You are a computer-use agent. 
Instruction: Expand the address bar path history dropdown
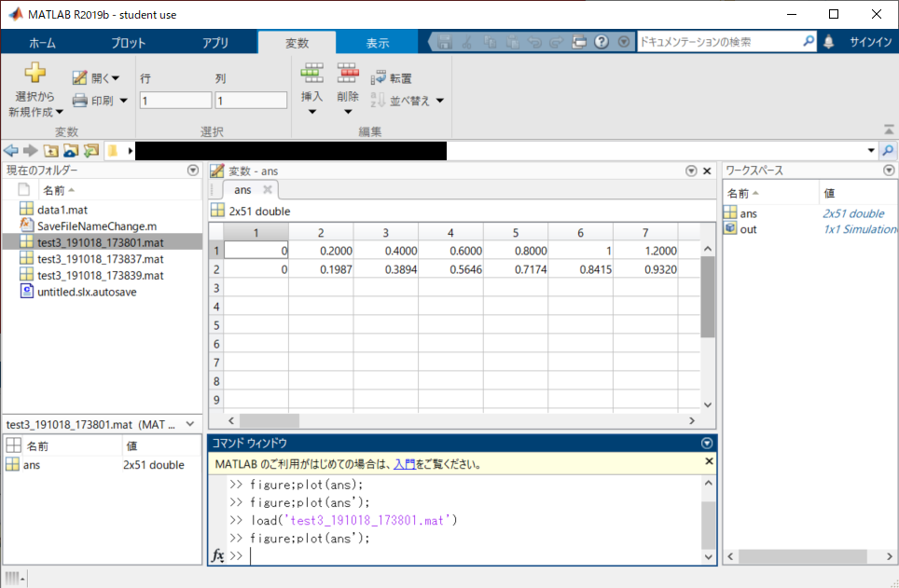click(x=871, y=151)
